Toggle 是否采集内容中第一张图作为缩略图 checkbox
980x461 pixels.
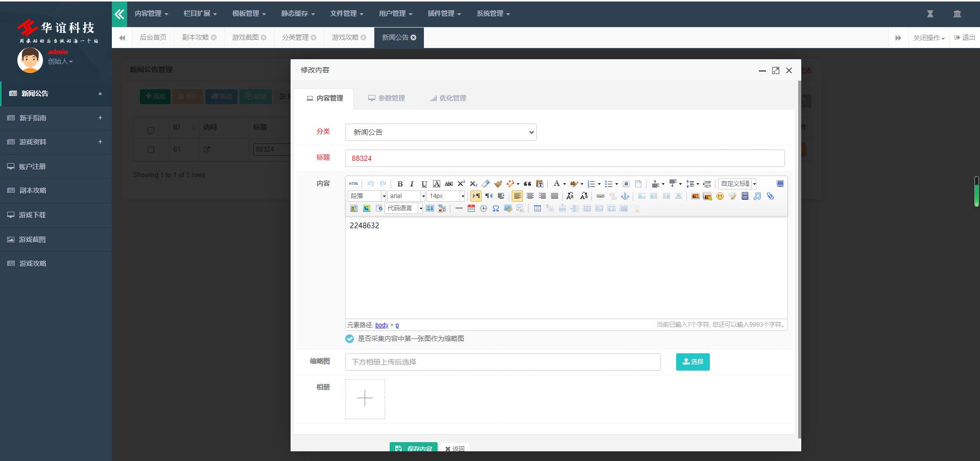pyautogui.click(x=349, y=338)
